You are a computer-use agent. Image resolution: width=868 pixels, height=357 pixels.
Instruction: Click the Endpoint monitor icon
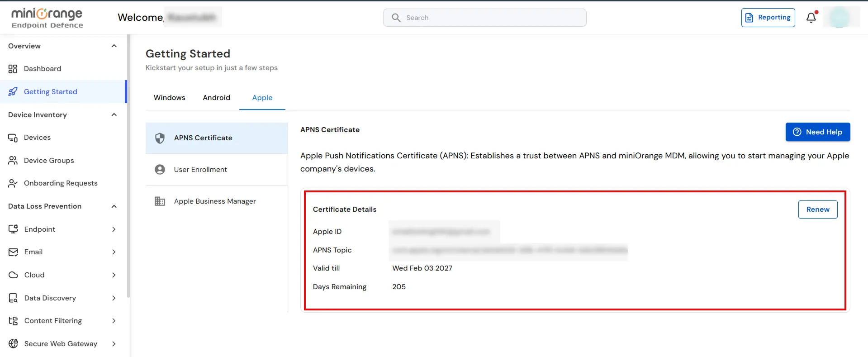(x=13, y=229)
